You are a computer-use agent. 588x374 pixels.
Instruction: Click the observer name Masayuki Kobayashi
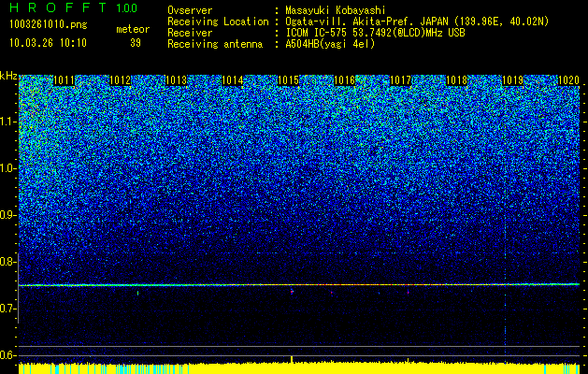(336, 10)
